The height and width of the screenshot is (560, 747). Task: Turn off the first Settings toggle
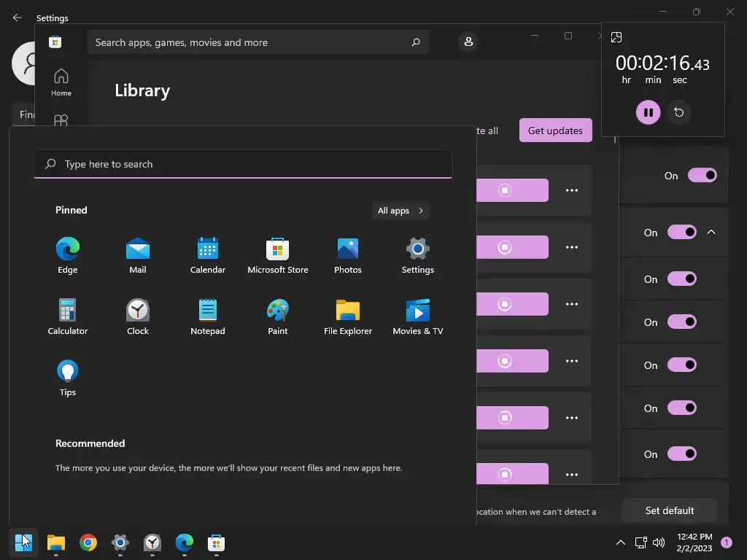(x=703, y=175)
